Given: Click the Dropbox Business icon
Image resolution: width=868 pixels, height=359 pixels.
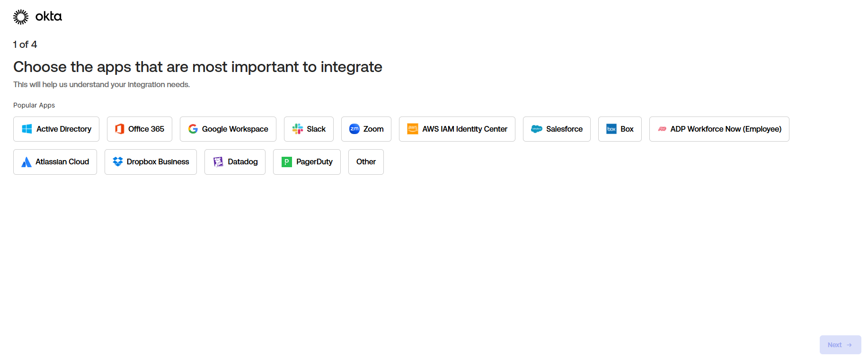Looking at the screenshot, I should 117,162.
